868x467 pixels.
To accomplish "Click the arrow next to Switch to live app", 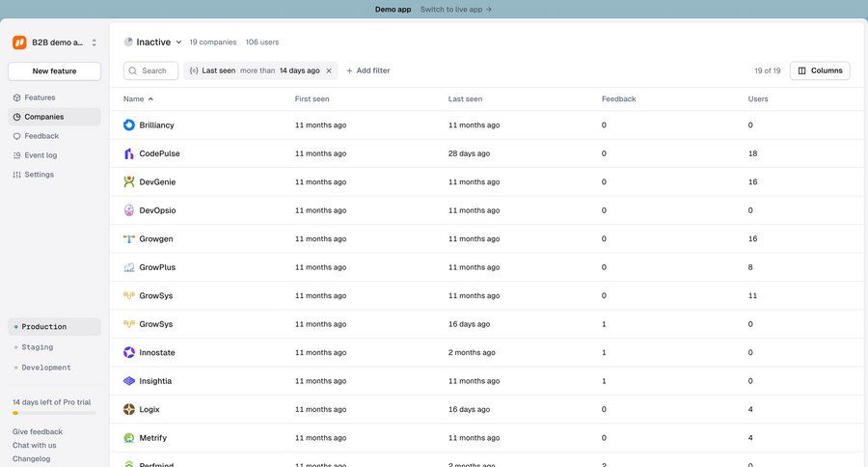I will pos(488,10).
